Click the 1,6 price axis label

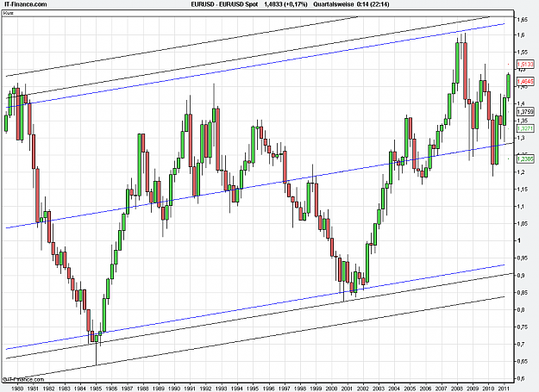(x=521, y=34)
